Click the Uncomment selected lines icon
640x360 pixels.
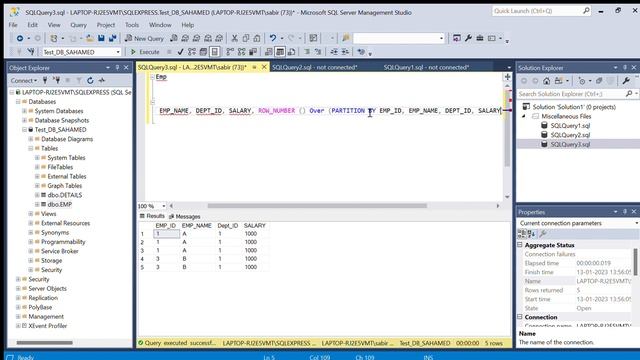318,52
